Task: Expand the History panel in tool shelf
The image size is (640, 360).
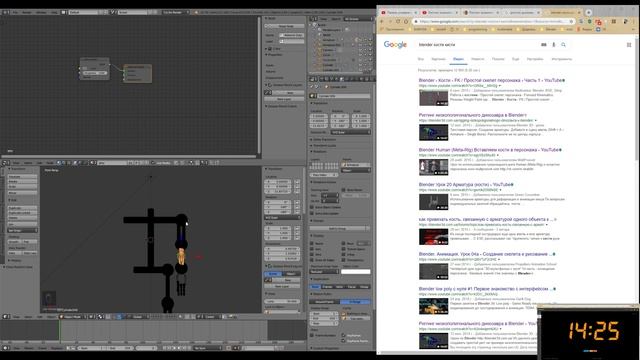Action: coord(16,260)
